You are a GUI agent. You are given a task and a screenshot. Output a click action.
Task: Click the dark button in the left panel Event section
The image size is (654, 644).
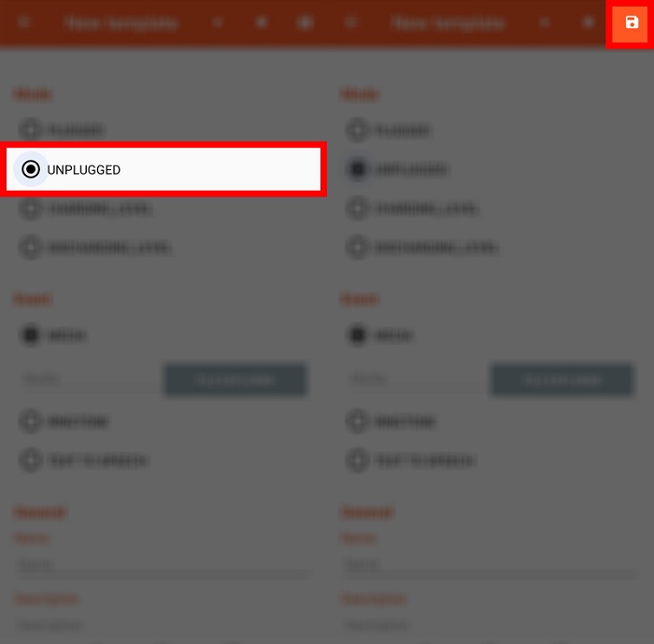tap(235, 379)
